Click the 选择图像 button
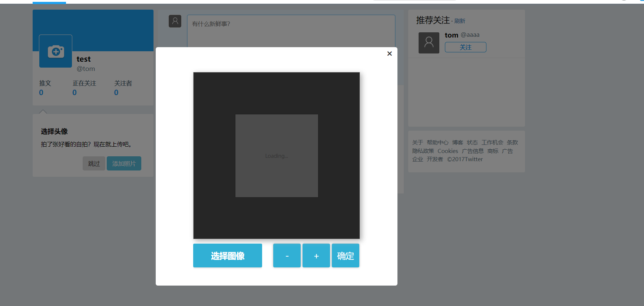 pyautogui.click(x=228, y=255)
